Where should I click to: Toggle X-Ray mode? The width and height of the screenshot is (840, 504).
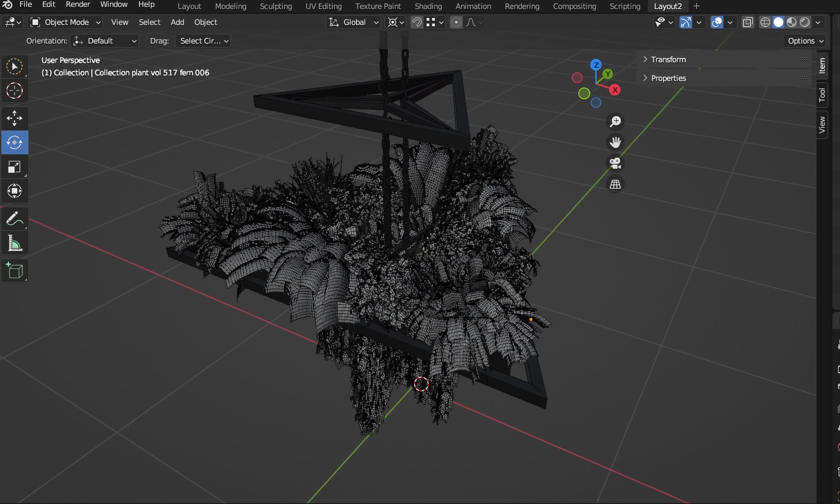748,22
